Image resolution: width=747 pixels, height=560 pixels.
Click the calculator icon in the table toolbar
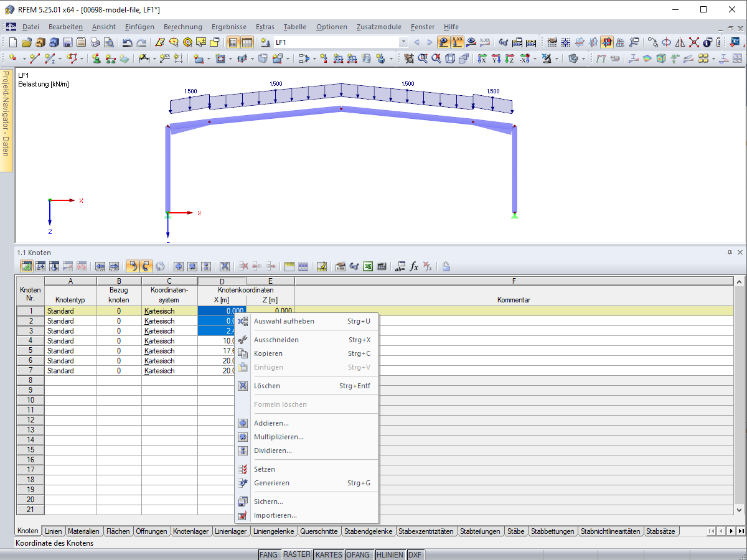coord(382,266)
